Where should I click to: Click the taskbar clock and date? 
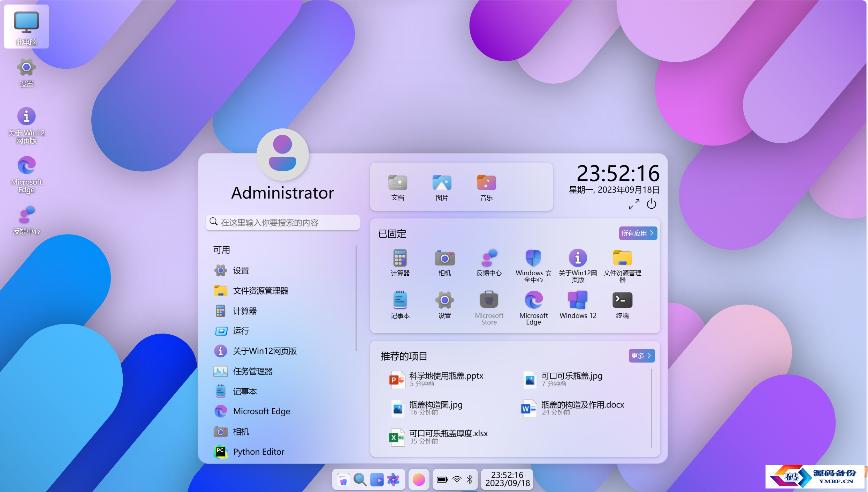coord(507,479)
